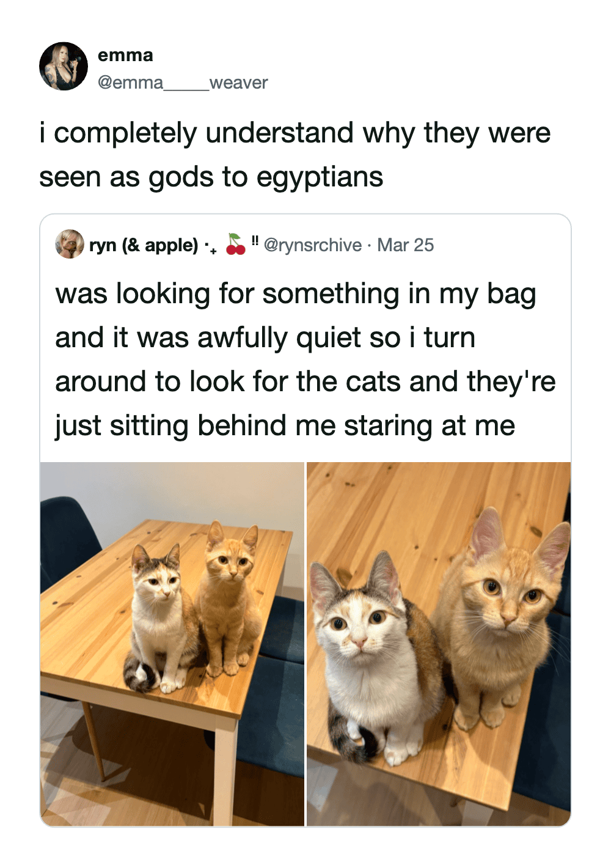
Task: Click the text 'seen as gods to egyptians'
Action: [x=211, y=177]
